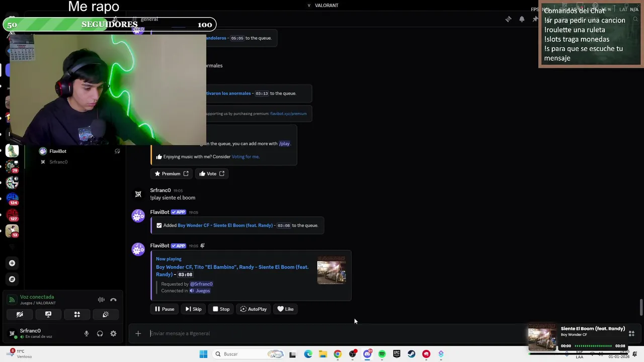The image size is (644, 362).
Task: Open Discover servers compass icon
Action: point(12,279)
